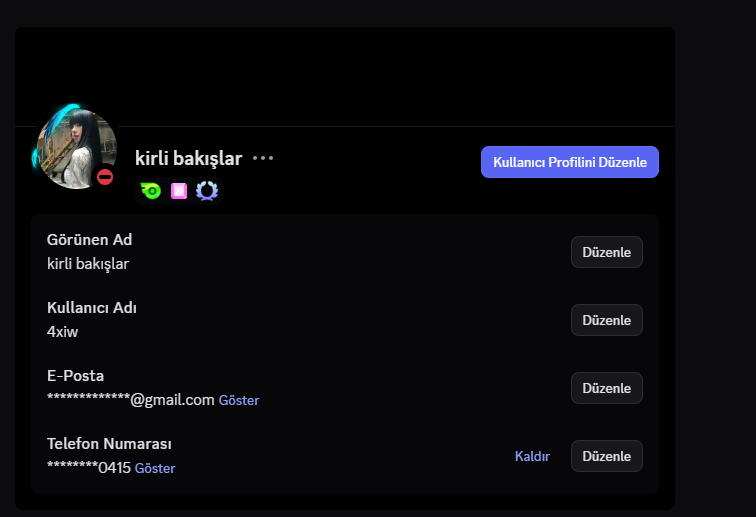Show the phone number via Göster
The height and width of the screenshot is (517, 756).
click(155, 469)
